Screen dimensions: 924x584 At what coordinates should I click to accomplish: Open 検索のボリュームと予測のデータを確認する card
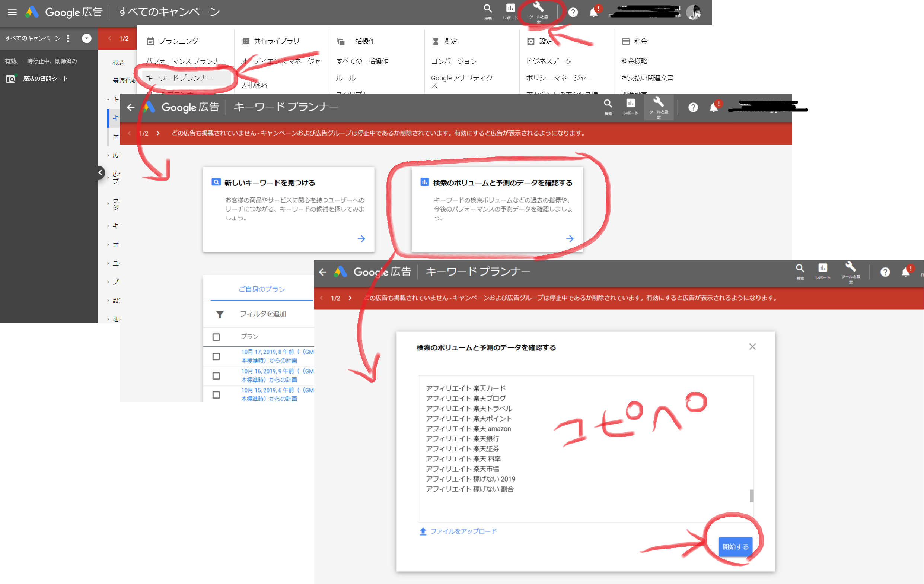(x=497, y=209)
